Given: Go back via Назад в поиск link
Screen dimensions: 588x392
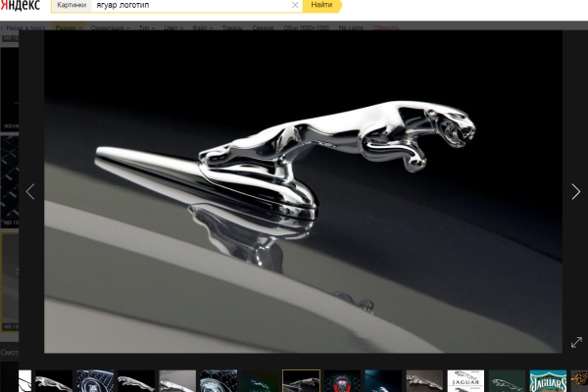Looking at the screenshot, I should click(x=24, y=27).
